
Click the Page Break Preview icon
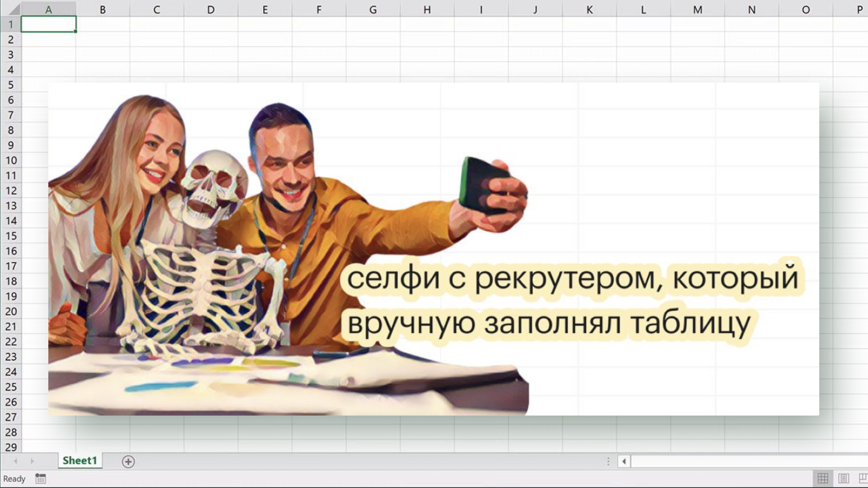(x=863, y=479)
